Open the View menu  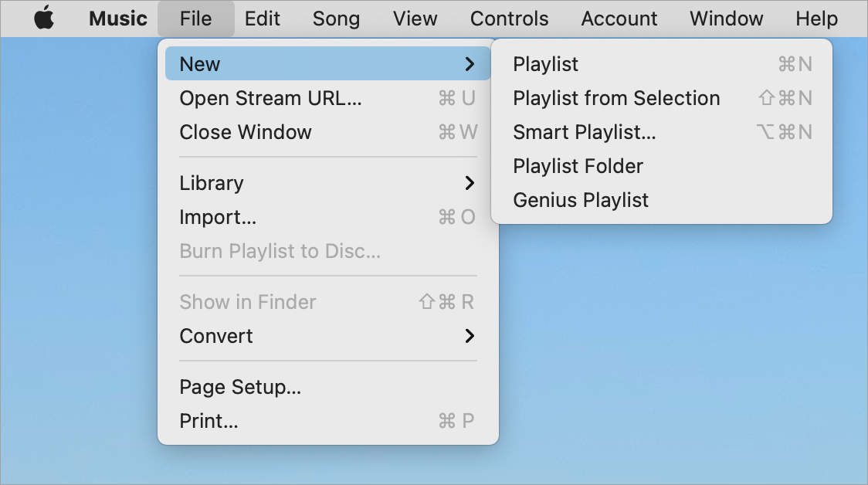coord(415,19)
